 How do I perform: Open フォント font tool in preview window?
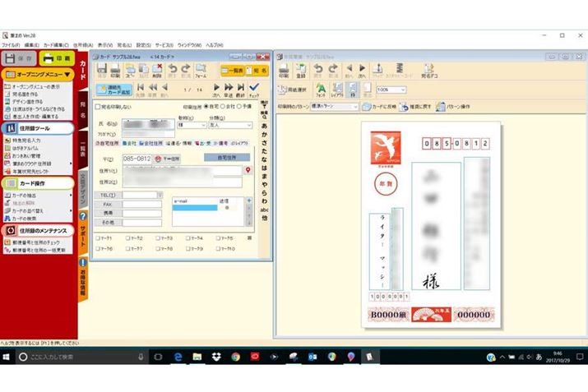(x=320, y=89)
